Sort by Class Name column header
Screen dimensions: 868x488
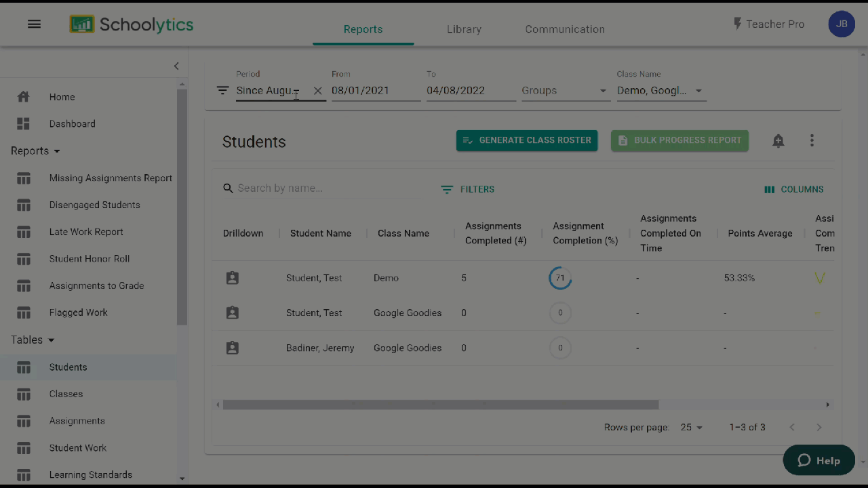tap(403, 233)
